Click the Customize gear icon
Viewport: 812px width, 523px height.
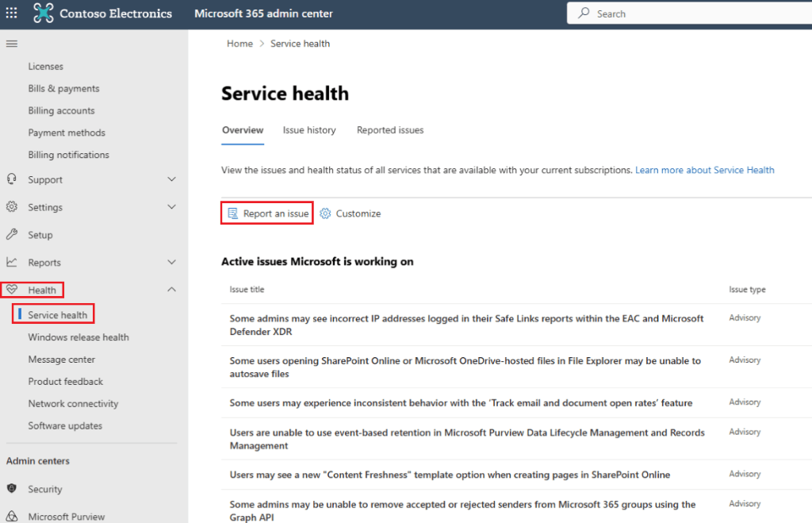click(x=325, y=213)
